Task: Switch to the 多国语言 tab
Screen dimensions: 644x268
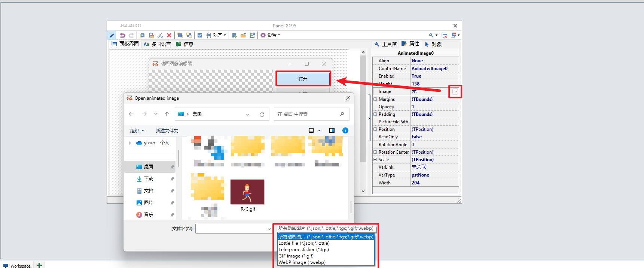Action: [x=157, y=44]
